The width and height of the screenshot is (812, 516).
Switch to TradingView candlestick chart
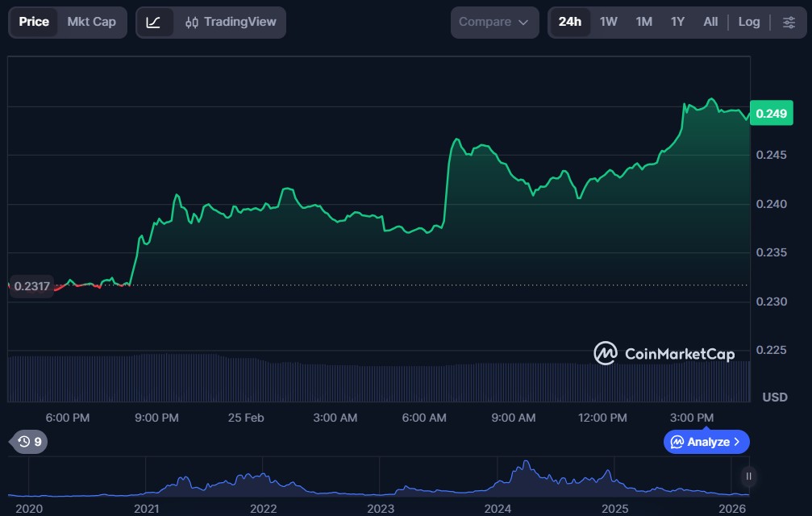click(229, 22)
